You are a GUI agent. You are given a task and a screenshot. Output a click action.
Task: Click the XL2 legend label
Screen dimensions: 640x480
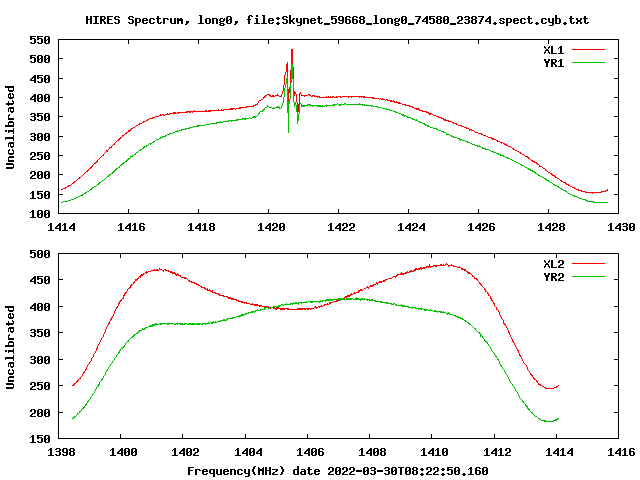[553, 264]
